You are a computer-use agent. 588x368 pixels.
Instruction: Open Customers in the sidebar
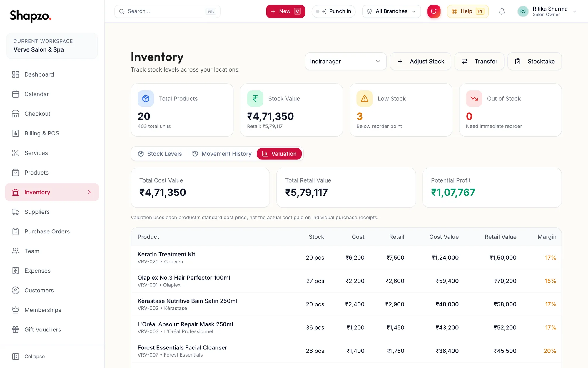coord(52,290)
